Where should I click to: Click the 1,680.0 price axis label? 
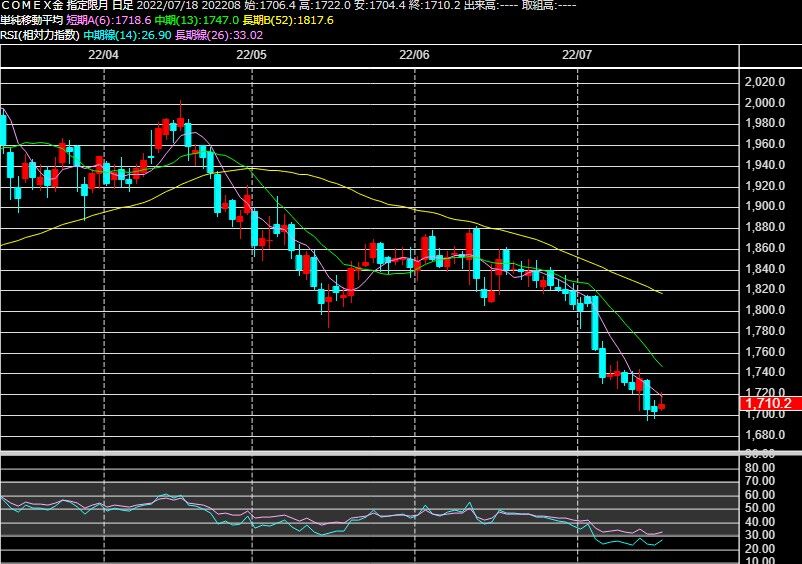tap(765, 435)
